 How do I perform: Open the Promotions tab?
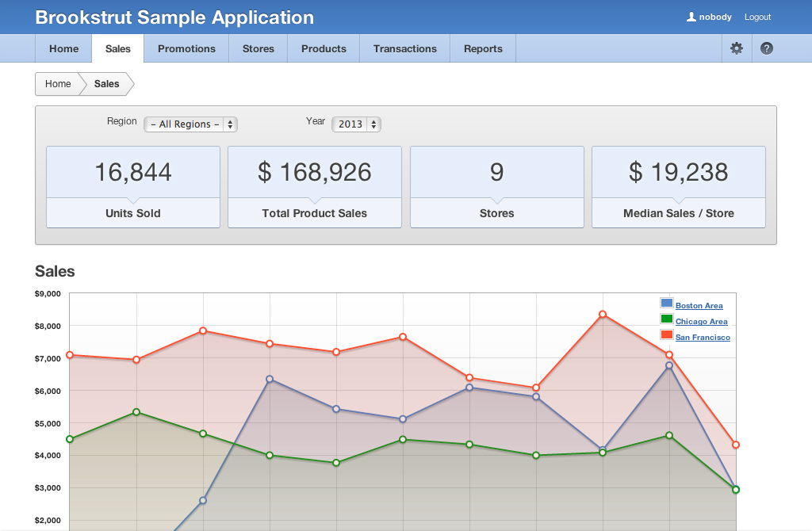click(186, 48)
